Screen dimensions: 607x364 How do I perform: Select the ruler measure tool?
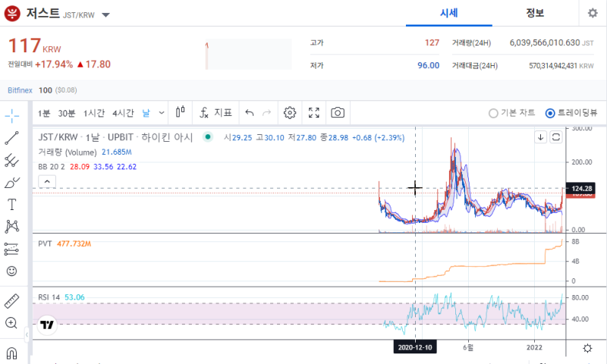tap(11, 301)
